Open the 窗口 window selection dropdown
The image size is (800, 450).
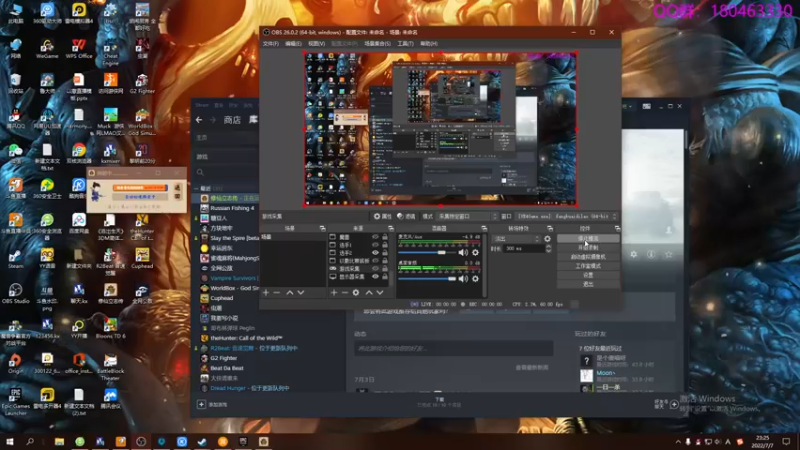[566, 216]
